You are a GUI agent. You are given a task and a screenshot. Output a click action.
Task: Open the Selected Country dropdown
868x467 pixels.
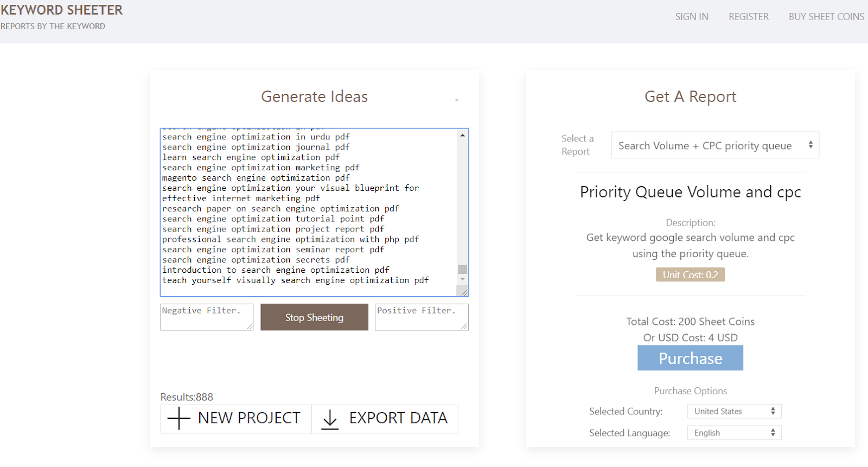point(735,411)
